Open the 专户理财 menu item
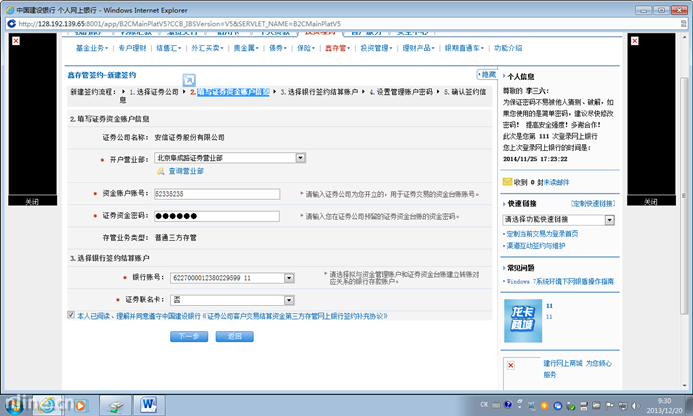 coord(132,48)
